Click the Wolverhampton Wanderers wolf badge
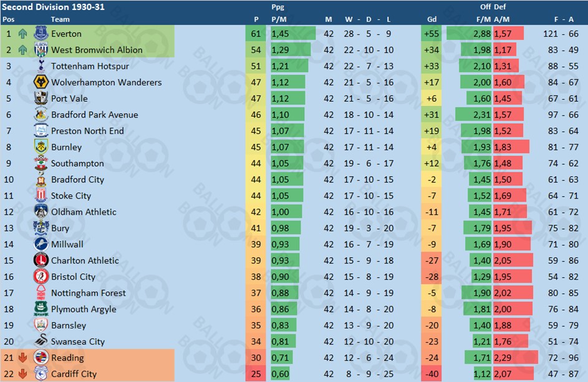The image size is (588, 382). click(41, 82)
